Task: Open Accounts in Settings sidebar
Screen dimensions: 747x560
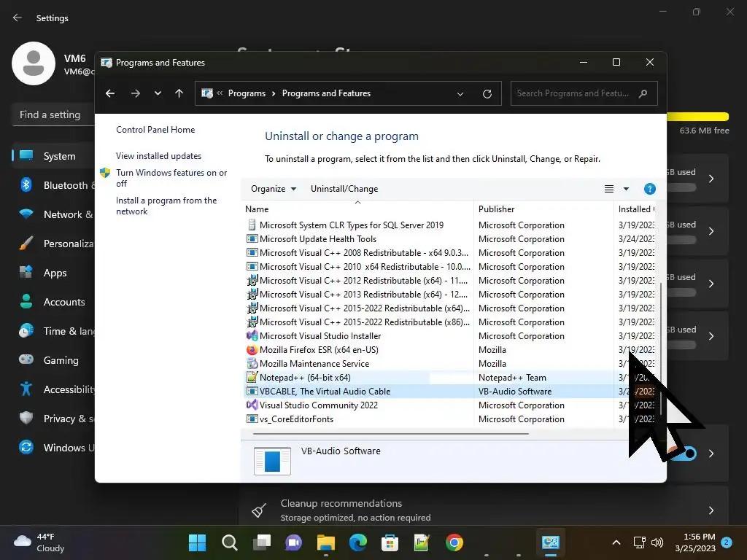Action: (53, 302)
